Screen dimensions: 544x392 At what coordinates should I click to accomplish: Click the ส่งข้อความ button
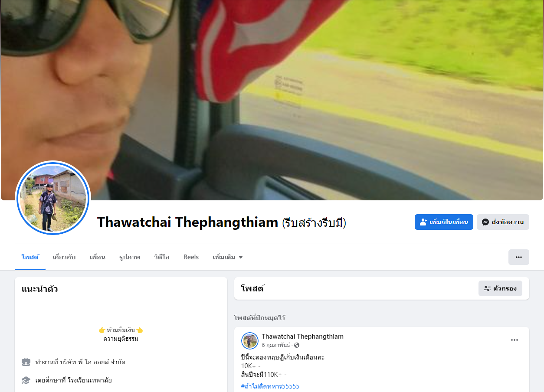click(x=503, y=222)
